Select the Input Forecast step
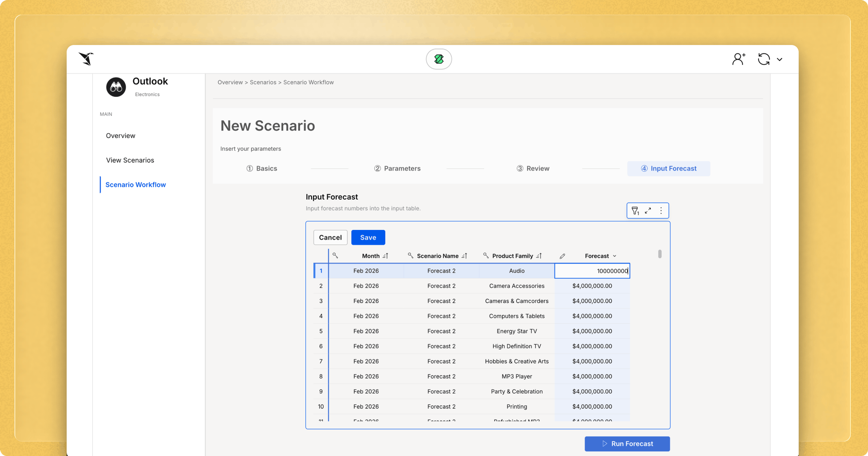The height and width of the screenshot is (456, 868). [669, 168]
